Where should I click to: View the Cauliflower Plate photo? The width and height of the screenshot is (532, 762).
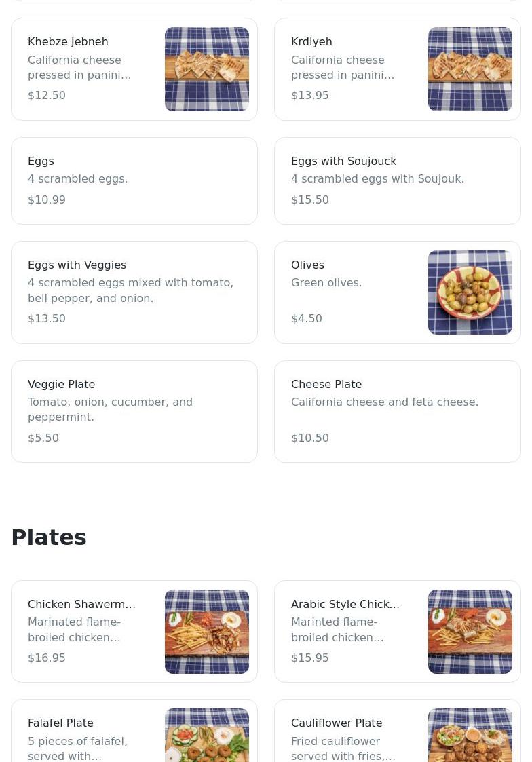pyautogui.click(x=470, y=736)
